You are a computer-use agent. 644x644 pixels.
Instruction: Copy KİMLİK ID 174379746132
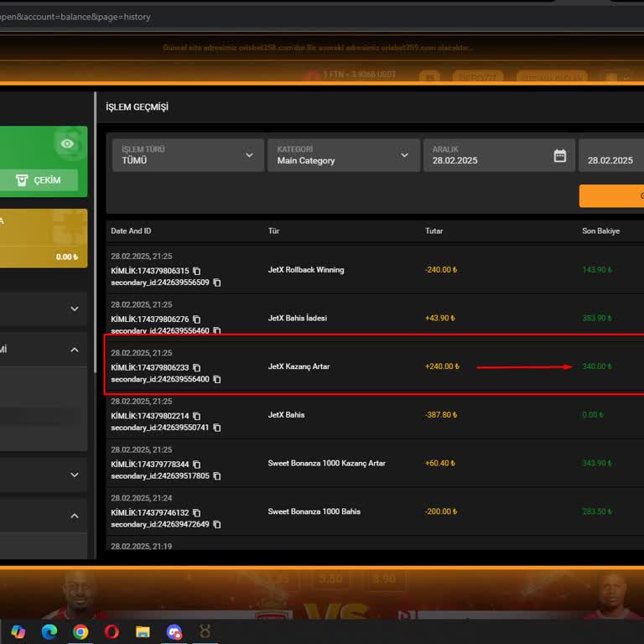coord(197,512)
